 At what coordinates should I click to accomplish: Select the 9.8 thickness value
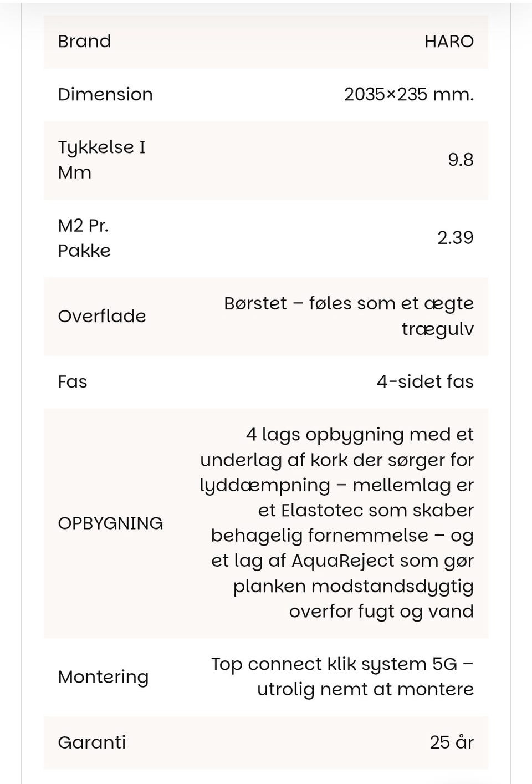461,160
